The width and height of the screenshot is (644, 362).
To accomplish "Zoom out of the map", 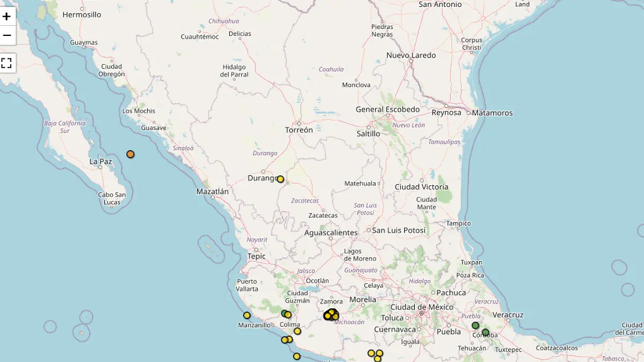I will (x=7, y=35).
